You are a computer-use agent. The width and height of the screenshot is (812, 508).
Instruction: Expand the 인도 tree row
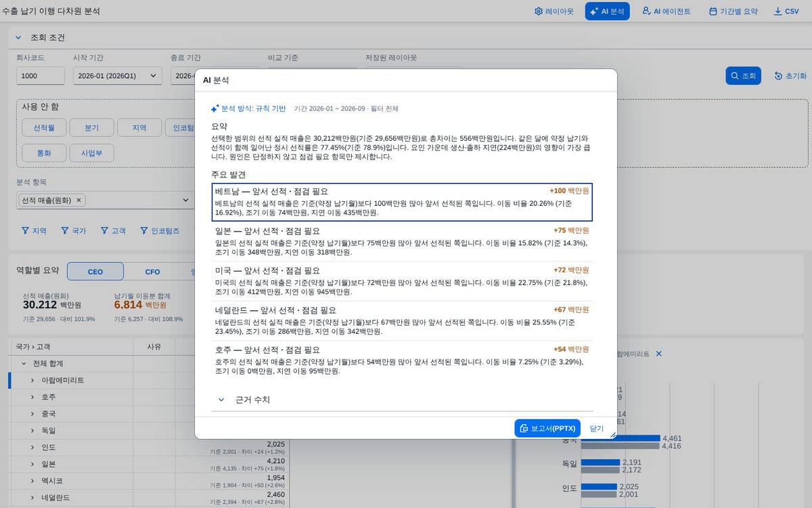click(32, 448)
